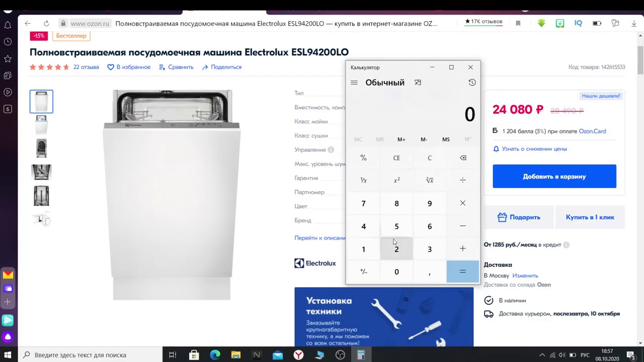Image resolution: width=644 pixels, height=362 pixels.
Task: Click the square root button
Action: point(430,180)
